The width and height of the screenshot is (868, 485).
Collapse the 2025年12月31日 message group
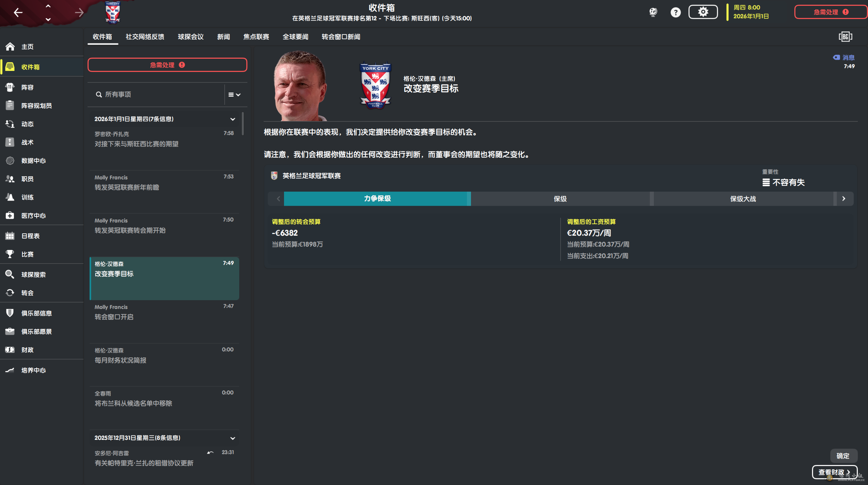232,438
